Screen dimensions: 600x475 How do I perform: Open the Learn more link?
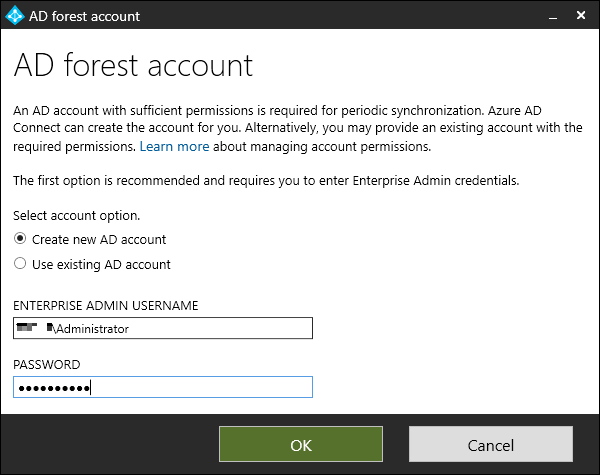[174, 146]
